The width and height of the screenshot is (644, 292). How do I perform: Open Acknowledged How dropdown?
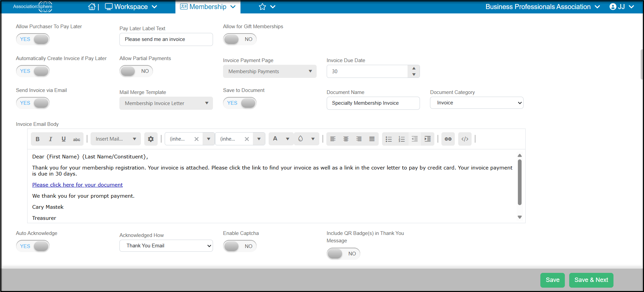tap(166, 246)
